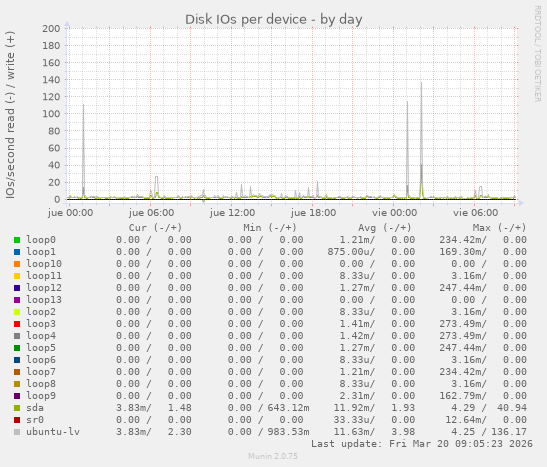Click ubuntu-lv minimum write value 983.53m

click(x=289, y=432)
